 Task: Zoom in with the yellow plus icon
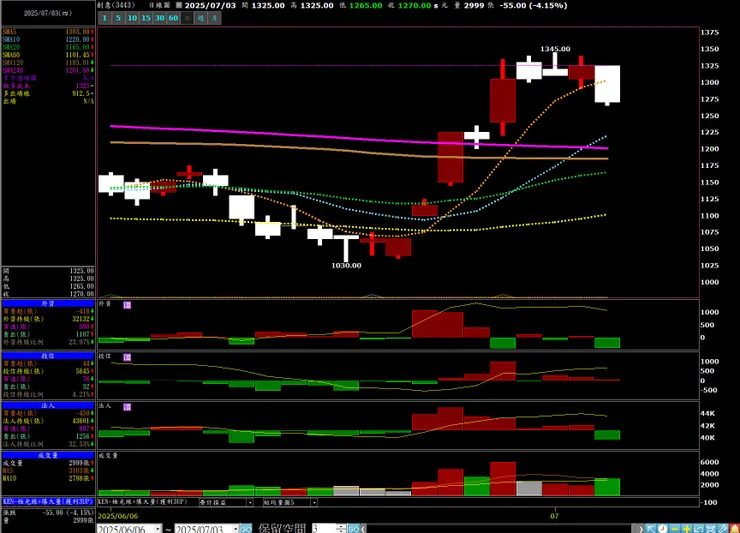(x=687, y=529)
